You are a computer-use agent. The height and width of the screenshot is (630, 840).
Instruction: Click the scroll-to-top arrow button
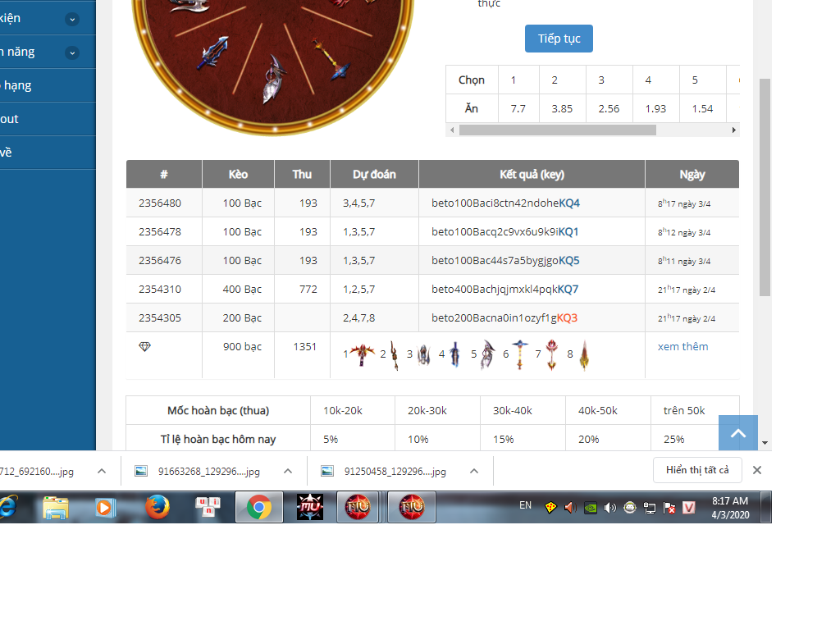[737, 433]
